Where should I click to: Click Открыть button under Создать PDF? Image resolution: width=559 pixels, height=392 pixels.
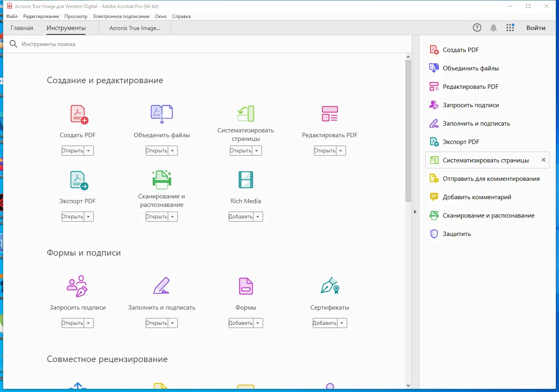coord(72,151)
